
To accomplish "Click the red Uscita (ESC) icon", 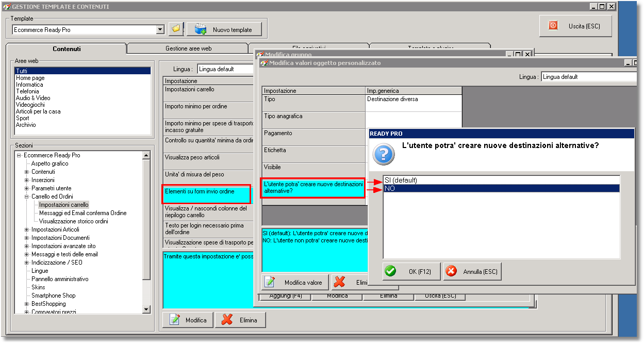I will pos(553,25).
